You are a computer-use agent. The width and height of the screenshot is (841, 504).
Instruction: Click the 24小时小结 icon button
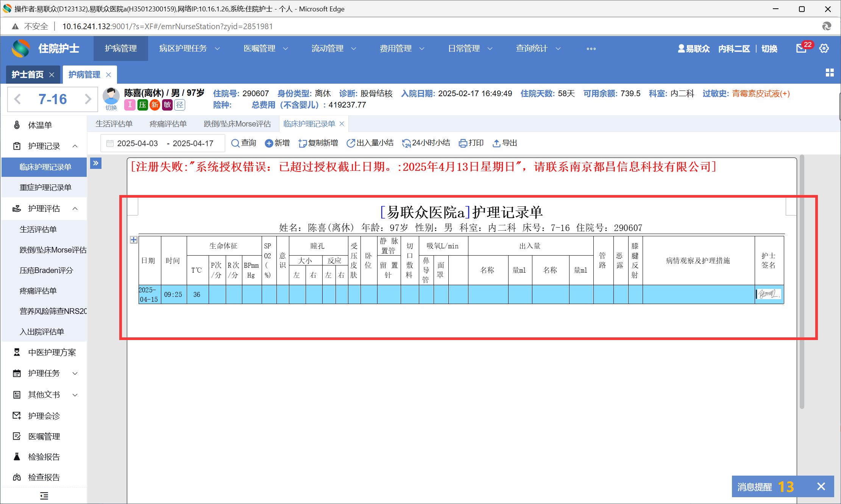point(406,143)
